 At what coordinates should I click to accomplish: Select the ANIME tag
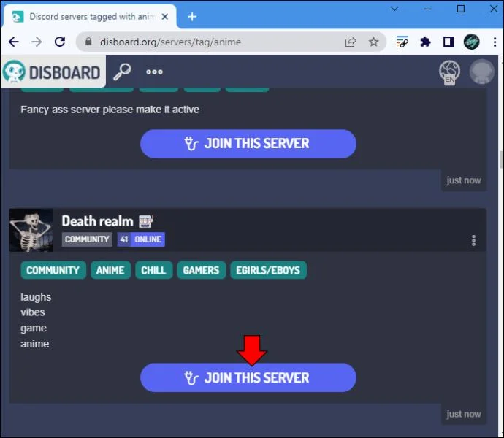[110, 270]
